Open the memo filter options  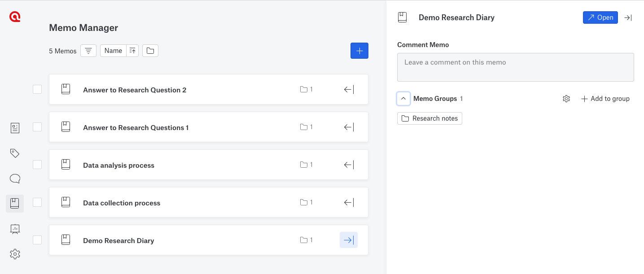pyautogui.click(x=88, y=50)
